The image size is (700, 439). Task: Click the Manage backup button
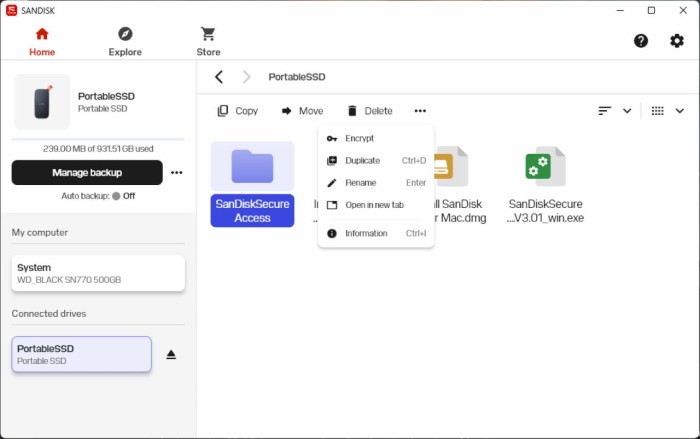pos(87,172)
